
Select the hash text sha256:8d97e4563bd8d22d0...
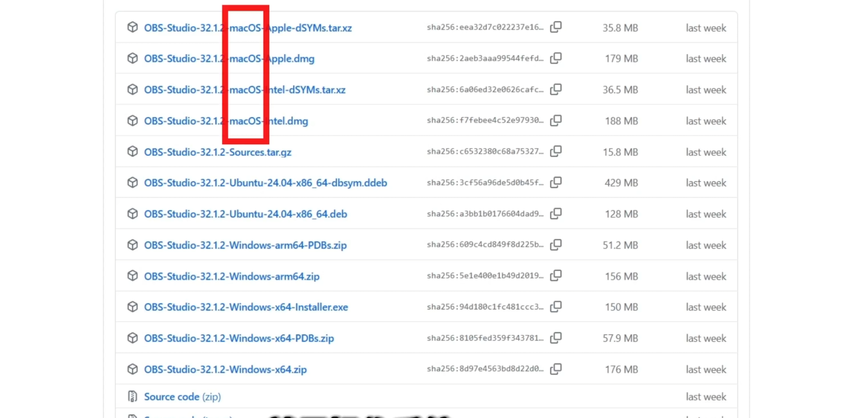485,369
